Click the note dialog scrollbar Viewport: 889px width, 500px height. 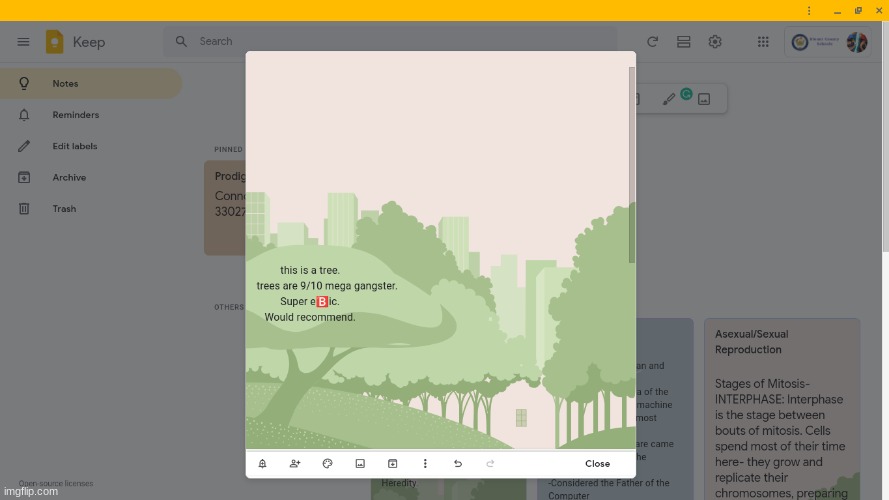(632, 165)
